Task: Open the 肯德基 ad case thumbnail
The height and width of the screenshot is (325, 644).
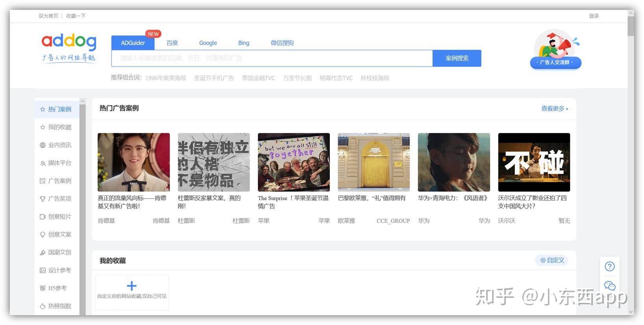Action: click(x=133, y=162)
